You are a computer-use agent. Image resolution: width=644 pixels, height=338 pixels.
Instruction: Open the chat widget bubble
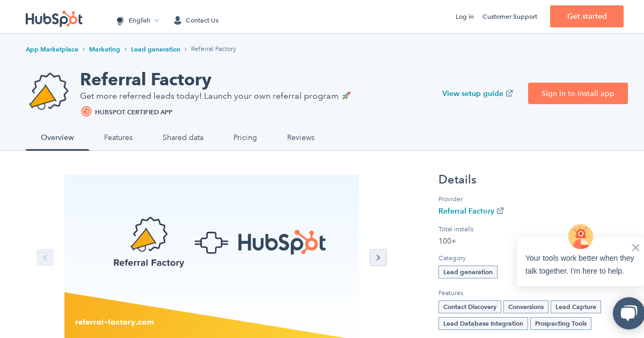[628, 313]
